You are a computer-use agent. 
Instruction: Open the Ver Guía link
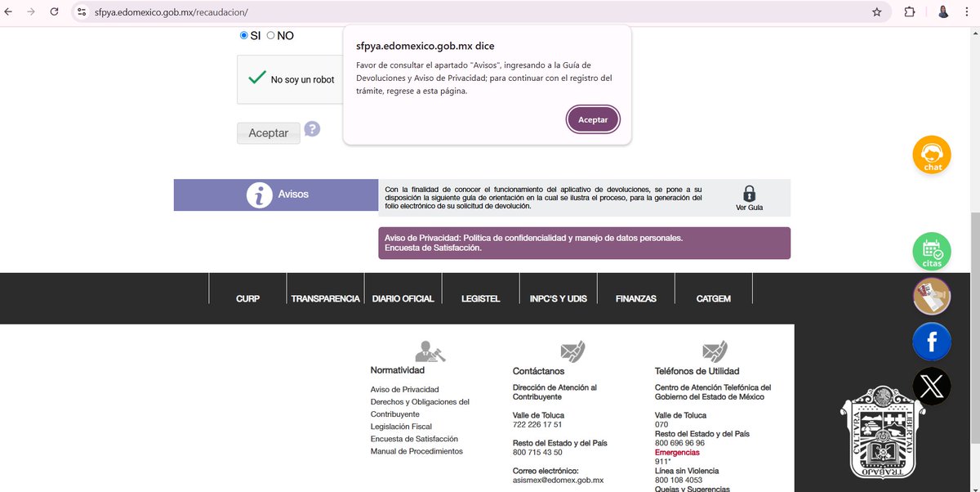(x=749, y=208)
